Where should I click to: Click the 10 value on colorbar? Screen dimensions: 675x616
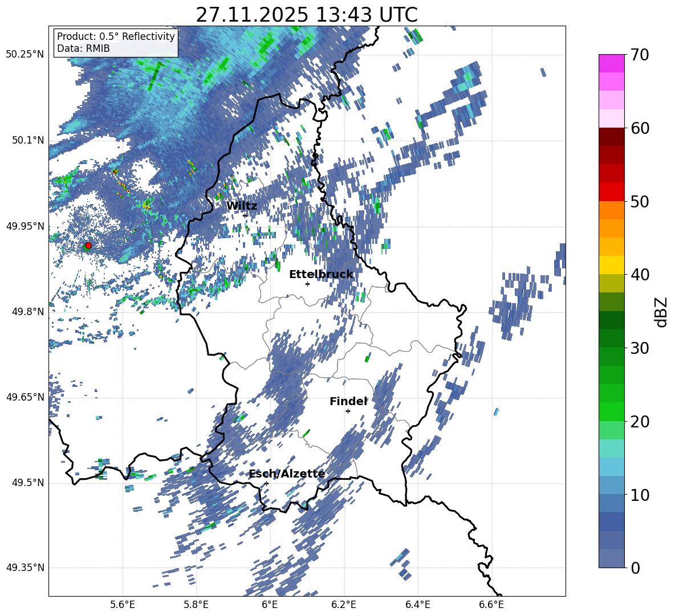click(x=640, y=495)
